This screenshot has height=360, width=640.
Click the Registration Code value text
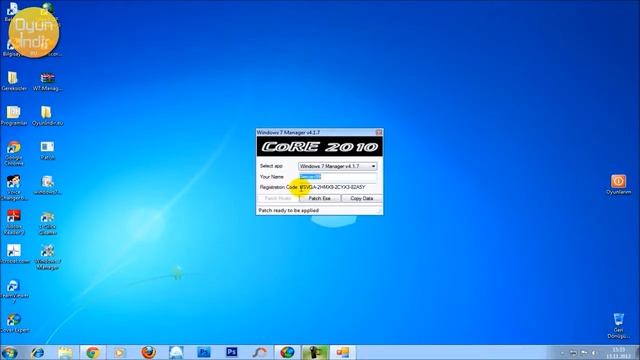333,187
